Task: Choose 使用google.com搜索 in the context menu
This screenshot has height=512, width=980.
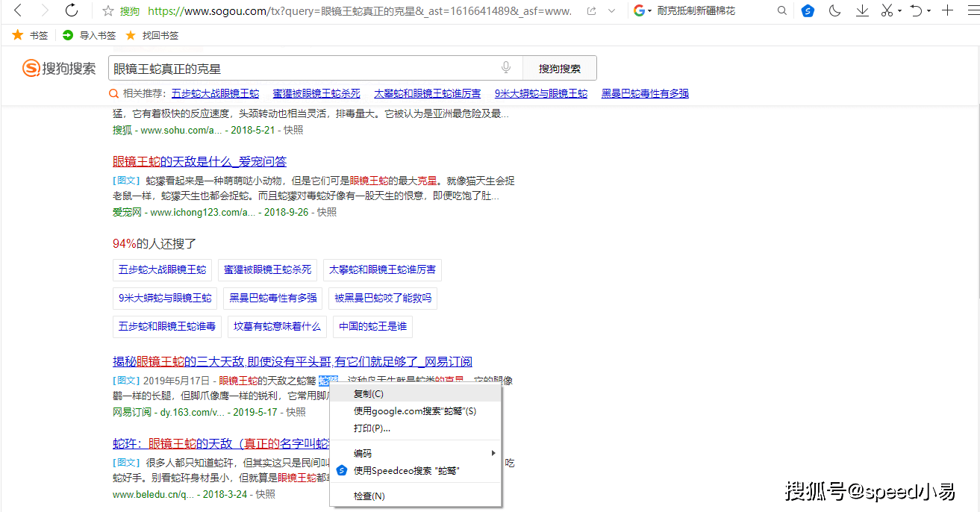Action: [416, 411]
